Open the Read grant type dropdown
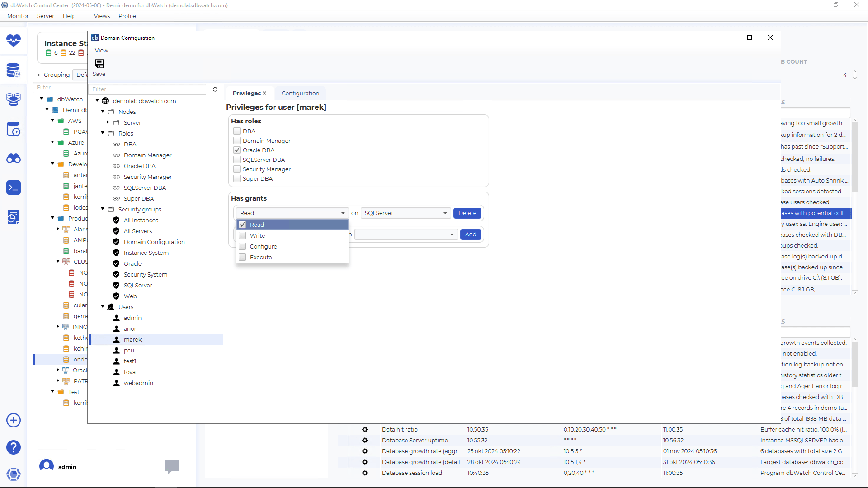 pyautogui.click(x=292, y=213)
